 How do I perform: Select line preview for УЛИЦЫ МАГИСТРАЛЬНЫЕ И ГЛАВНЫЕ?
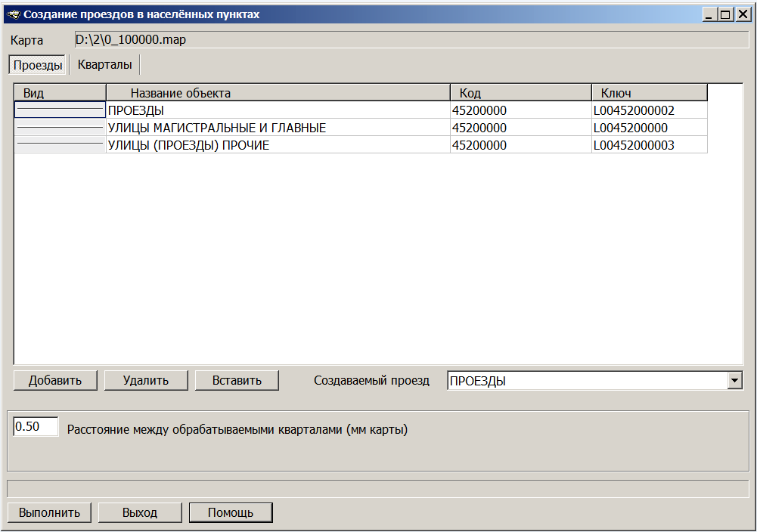[x=60, y=128]
